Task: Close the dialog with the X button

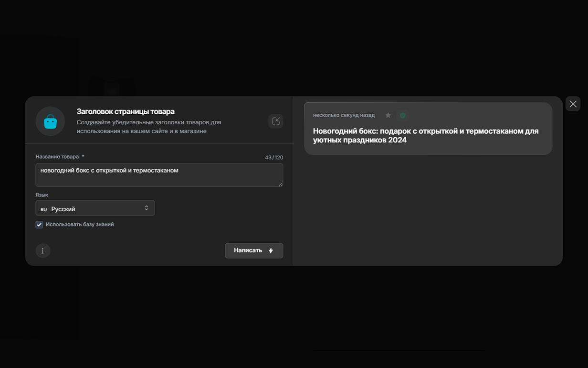Action: click(x=573, y=104)
